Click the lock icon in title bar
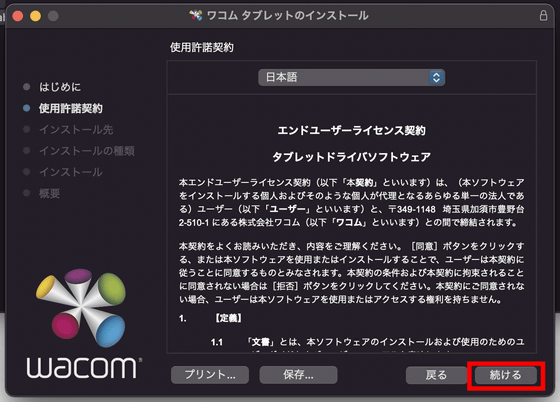The image size is (560, 402). click(x=543, y=16)
